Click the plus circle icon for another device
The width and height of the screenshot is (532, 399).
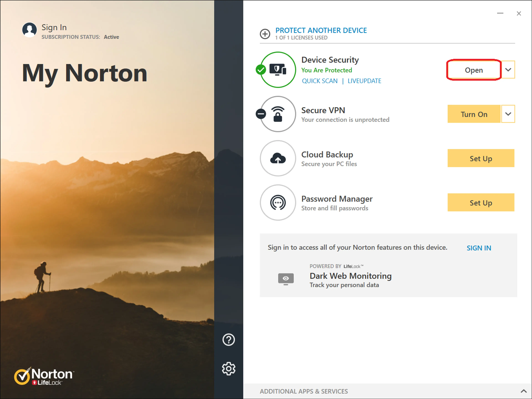[x=265, y=34]
